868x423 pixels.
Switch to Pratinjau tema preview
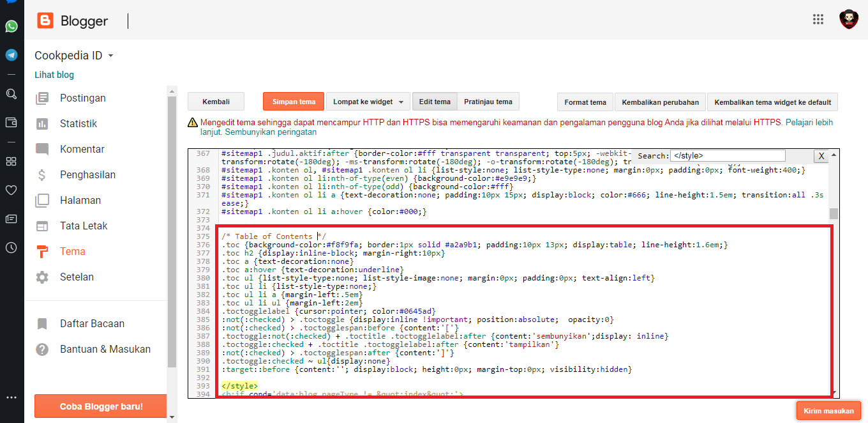click(x=488, y=102)
